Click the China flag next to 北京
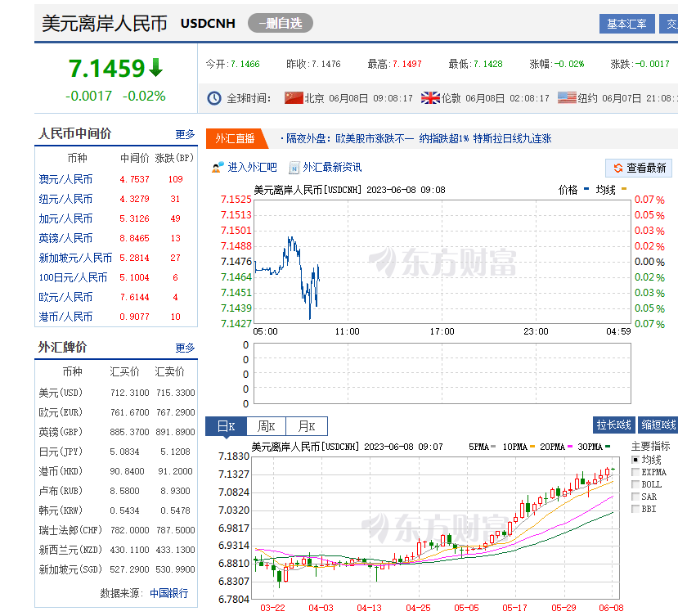 (x=294, y=98)
